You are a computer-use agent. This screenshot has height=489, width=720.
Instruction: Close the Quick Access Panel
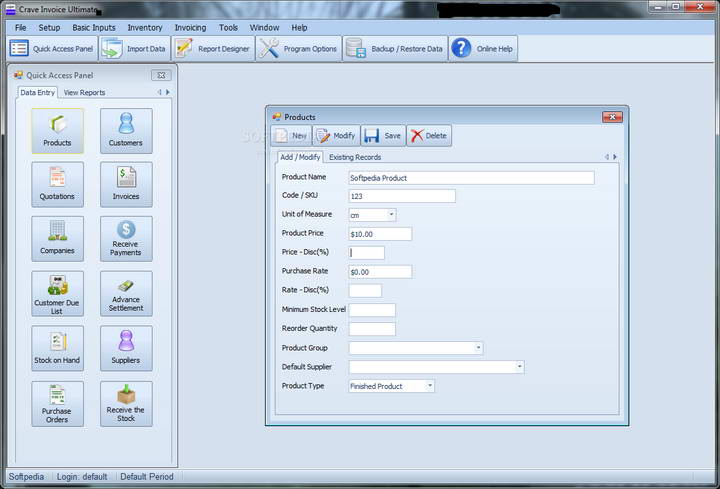[161, 75]
